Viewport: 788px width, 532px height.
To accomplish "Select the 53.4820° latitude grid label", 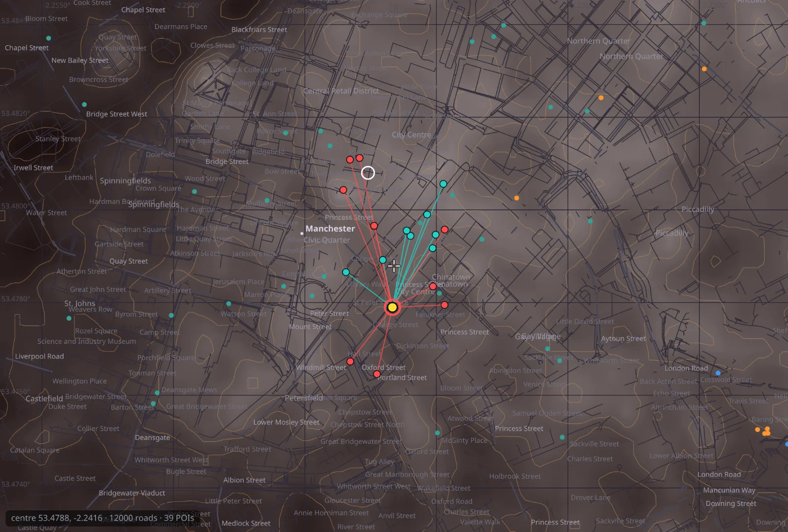I will (15, 113).
